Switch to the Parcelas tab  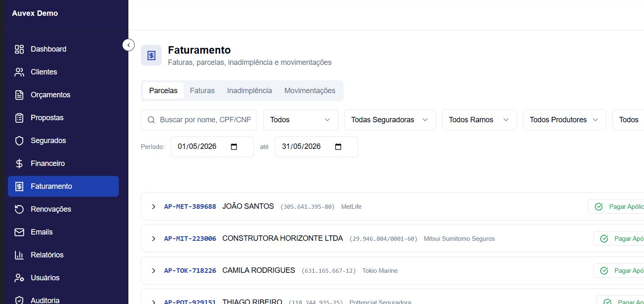(163, 91)
